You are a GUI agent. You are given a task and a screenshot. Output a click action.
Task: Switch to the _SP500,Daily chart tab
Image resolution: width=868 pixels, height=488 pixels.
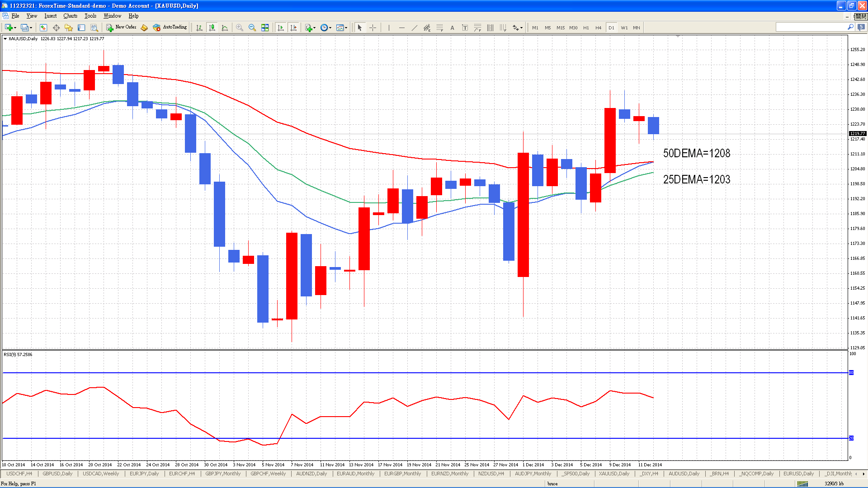coord(576,474)
